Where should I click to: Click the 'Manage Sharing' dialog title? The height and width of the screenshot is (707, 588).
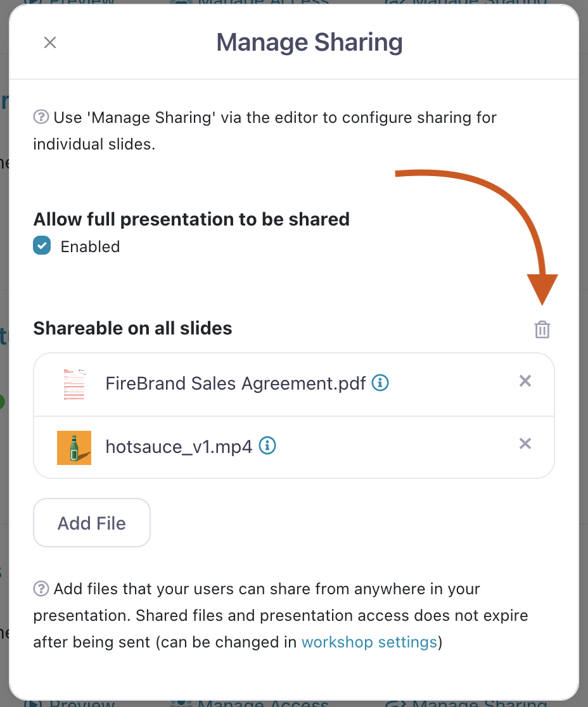tap(309, 42)
